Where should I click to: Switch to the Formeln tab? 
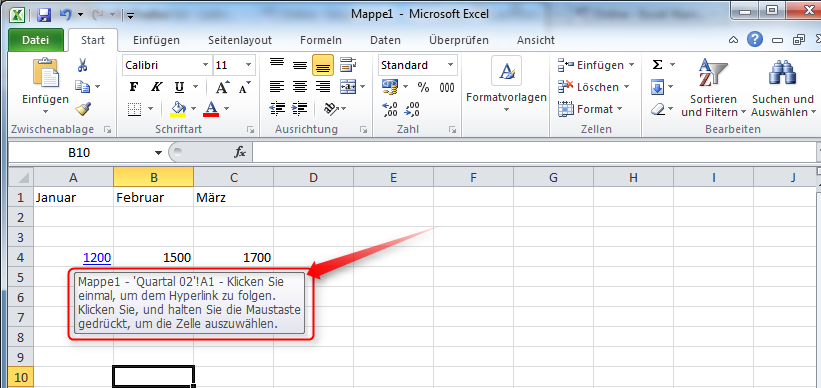click(x=321, y=40)
